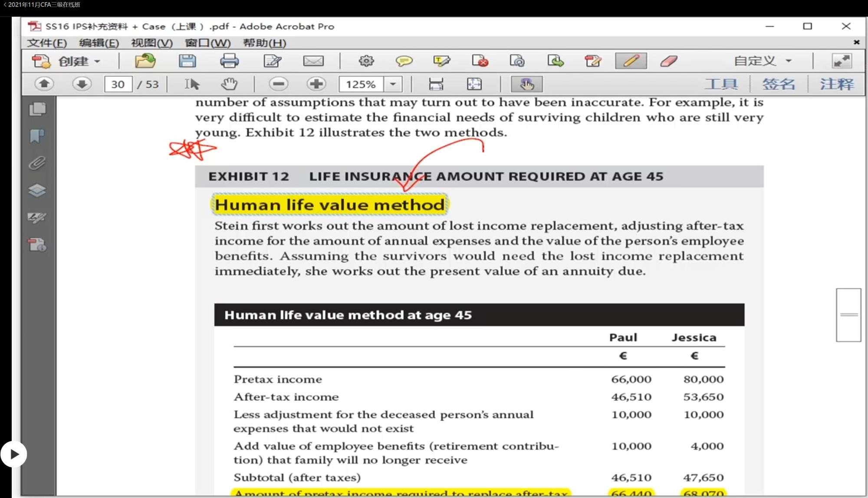Open the Attachments paperclip panel
Screen dimensions: 868x498
(37, 163)
